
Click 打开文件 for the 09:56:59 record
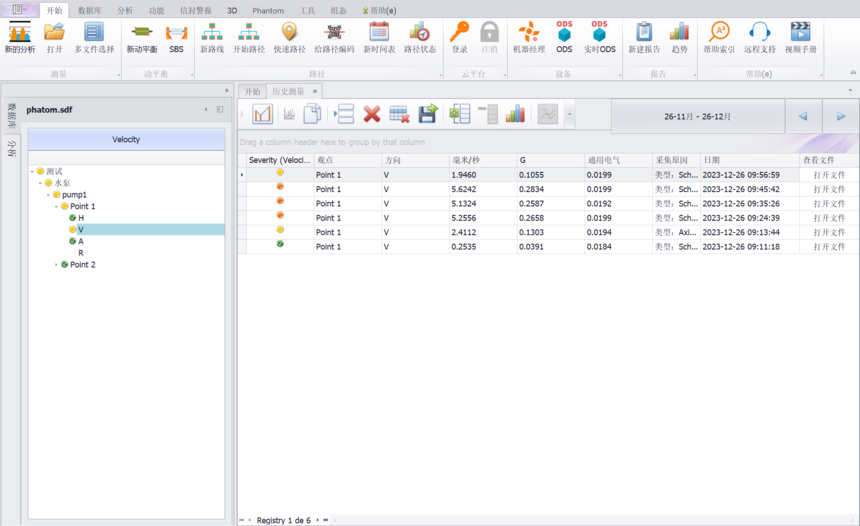829,175
